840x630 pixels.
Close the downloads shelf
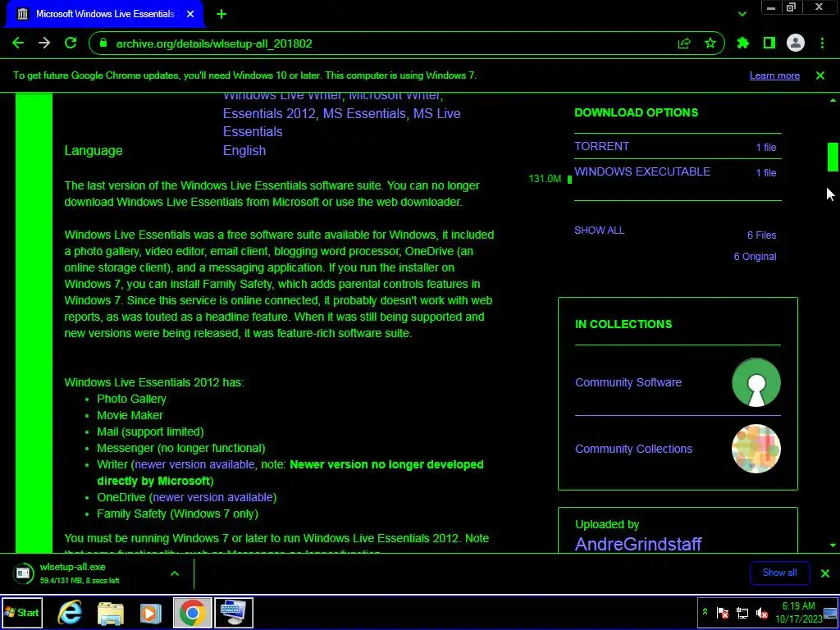pyautogui.click(x=825, y=573)
